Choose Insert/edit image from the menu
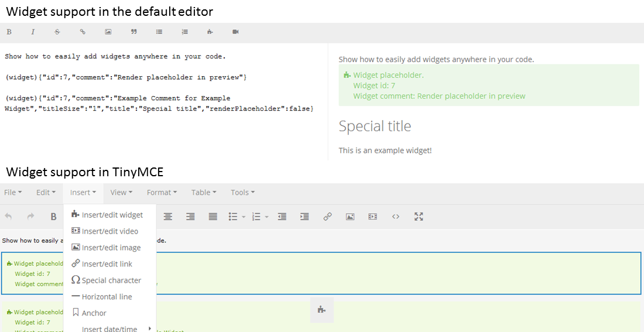Viewport: 644px width, 332px height. tap(110, 247)
